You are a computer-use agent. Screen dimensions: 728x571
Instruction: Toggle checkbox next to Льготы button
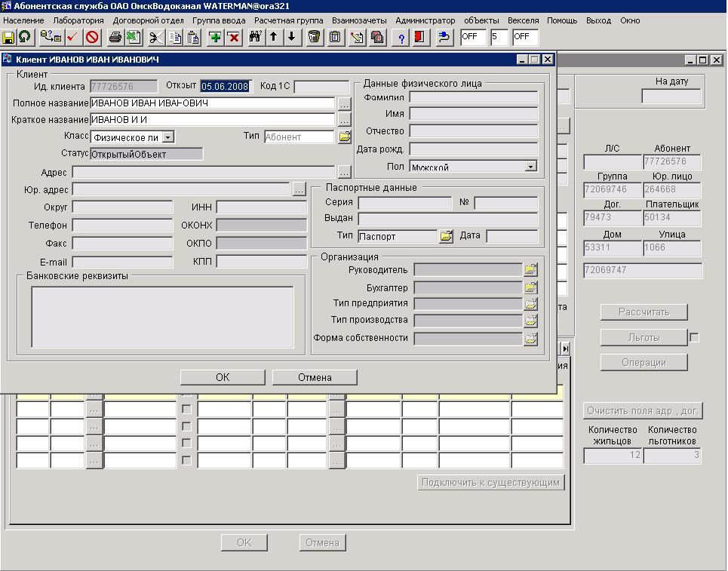(x=695, y=338)
